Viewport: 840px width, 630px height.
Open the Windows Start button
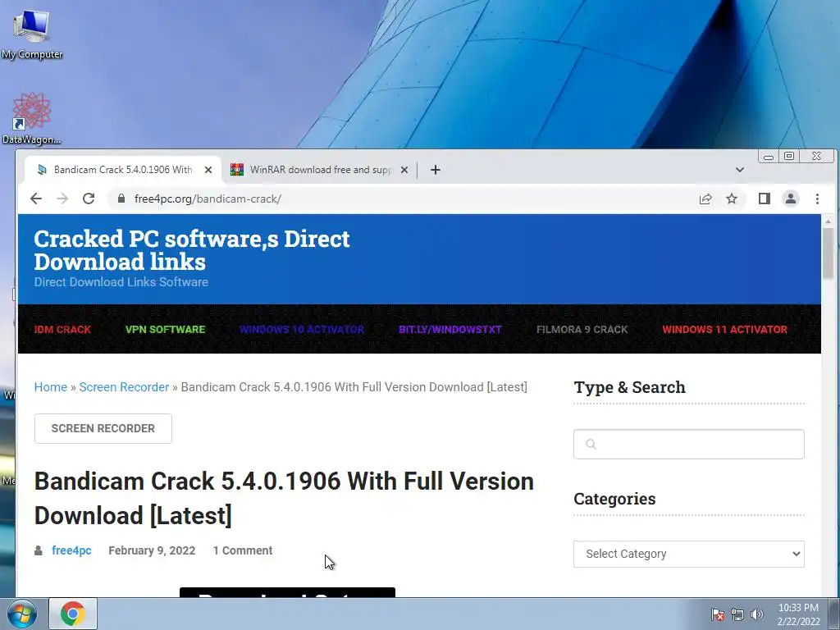click(22, 614)
